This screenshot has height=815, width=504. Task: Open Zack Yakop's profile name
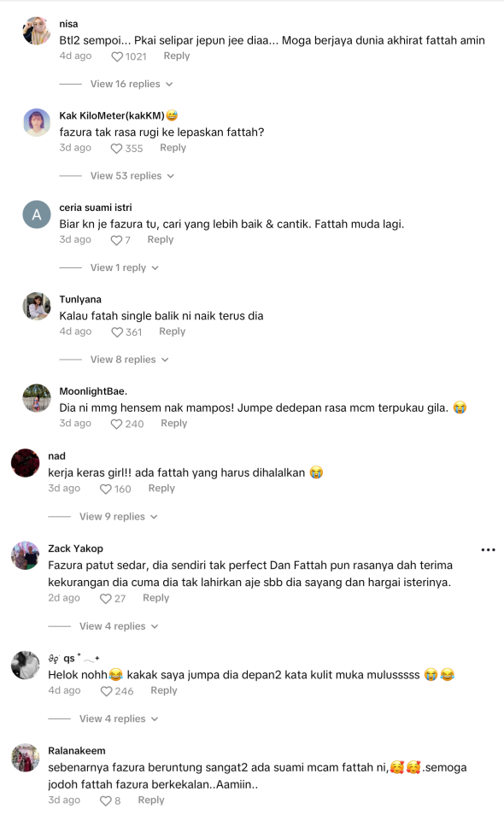[x=76, y=548]
